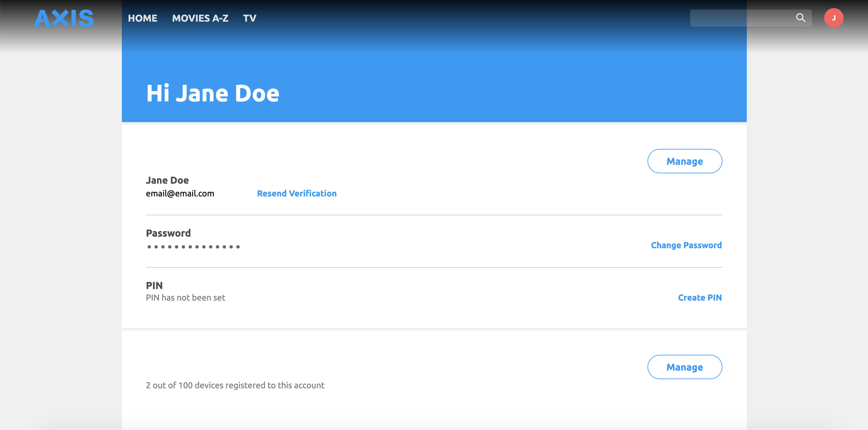Click the search magnifier icon

coord(801,18)
